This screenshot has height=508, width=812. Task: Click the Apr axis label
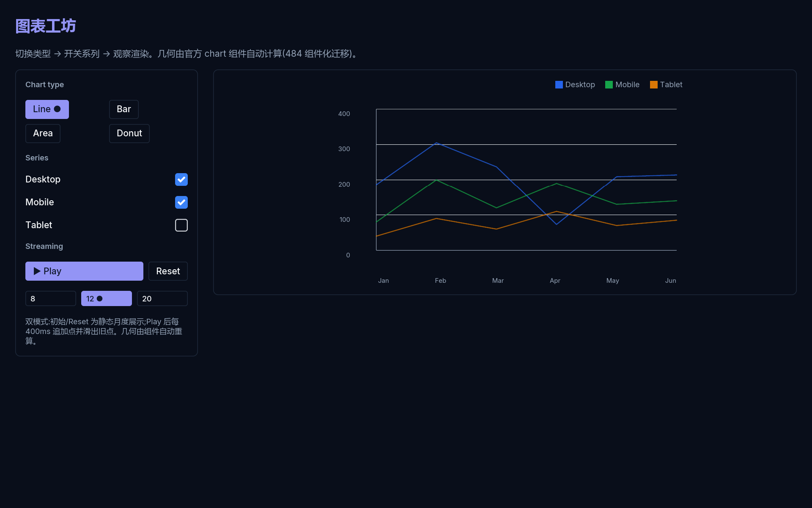(555, 281)
